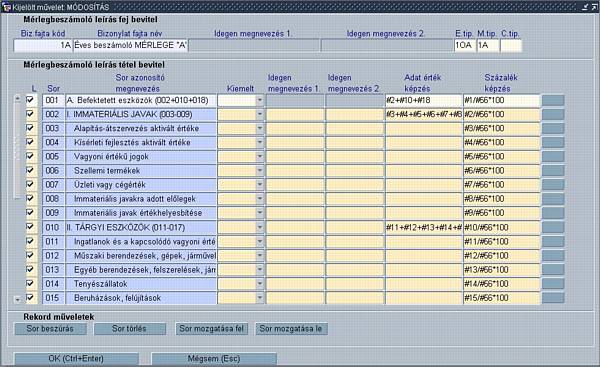The height and width of the screenshot is (367, 600).
Task: Uncheck the L checkbox for row 003
Action: (x=30, y=128)
